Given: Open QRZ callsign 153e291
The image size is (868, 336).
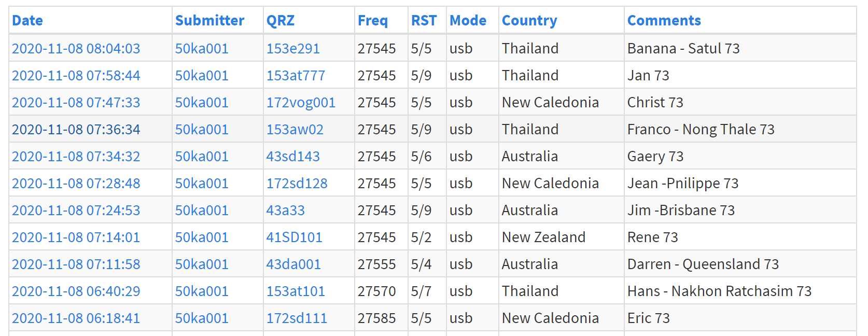Looking at the screenshot, I should coord(293,49).
